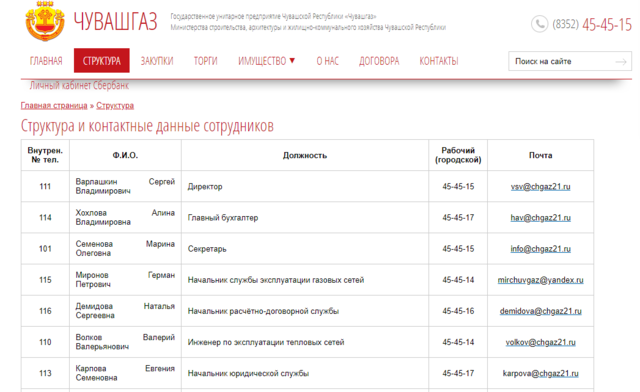This screenshot has height=392, width=640.
Task: Open the ГЛАВНАЯ menu item
Action: 46,61
